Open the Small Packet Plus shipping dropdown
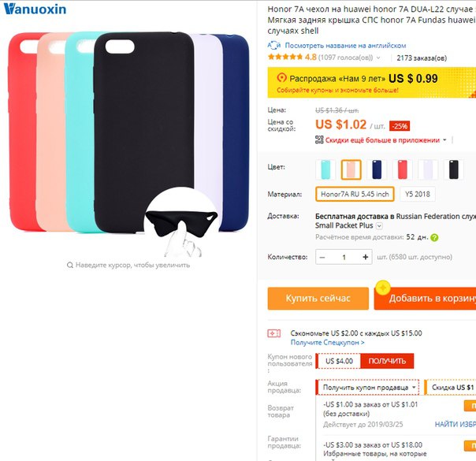Screen dimensions: 476x461 pyautogui.click(x=379, y=226)
